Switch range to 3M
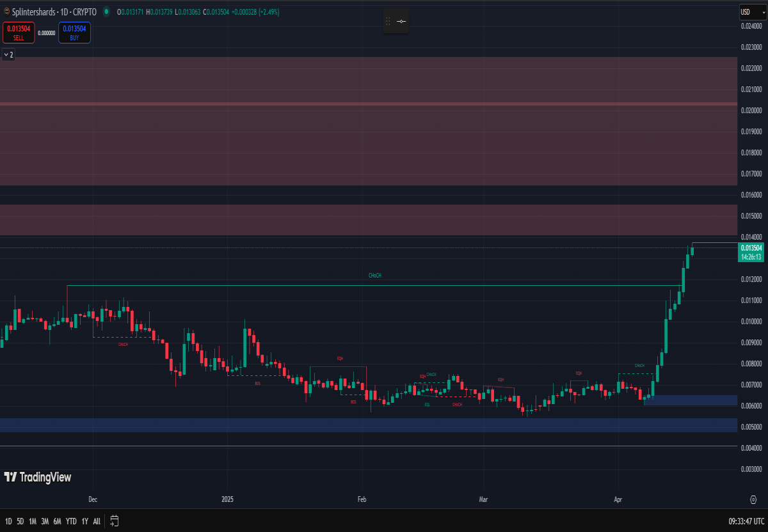 tap(45, 521)
